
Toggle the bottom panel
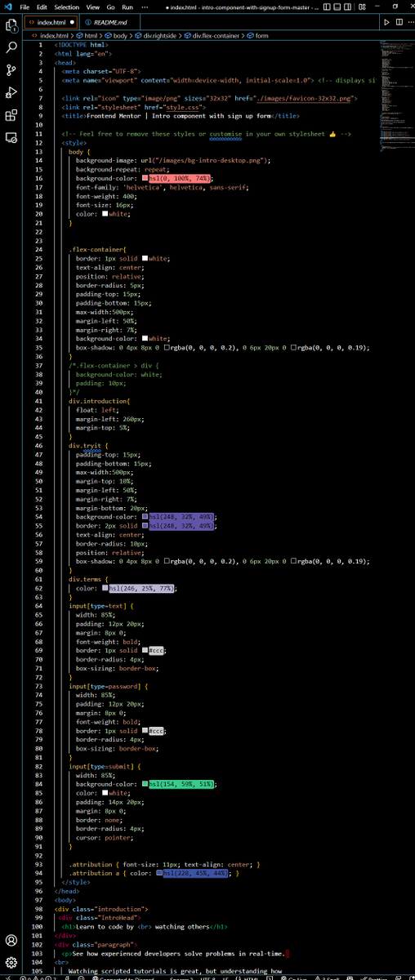click(338, 7)
